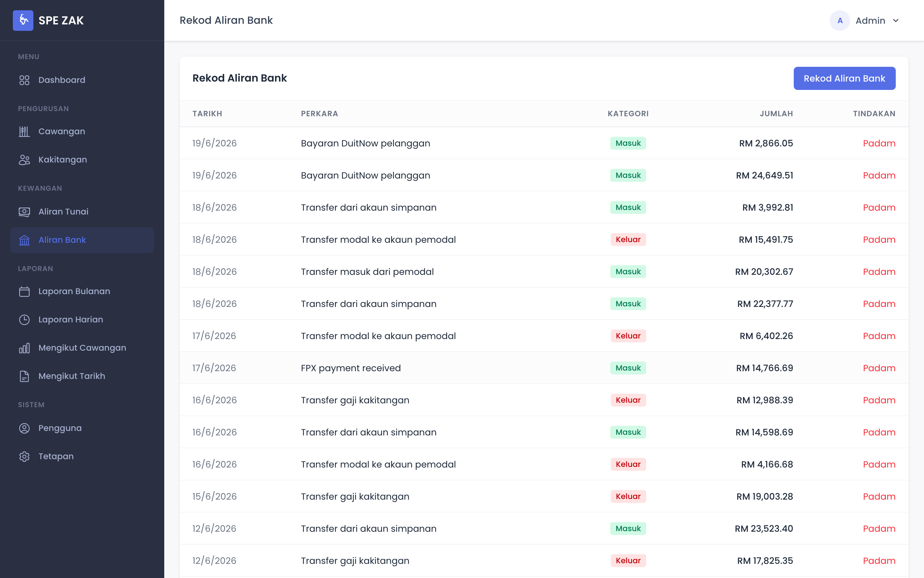This screenshot has width=924, height=578.
Task: Delete the RM 3,992.81 transfer record
Action: 879,207
